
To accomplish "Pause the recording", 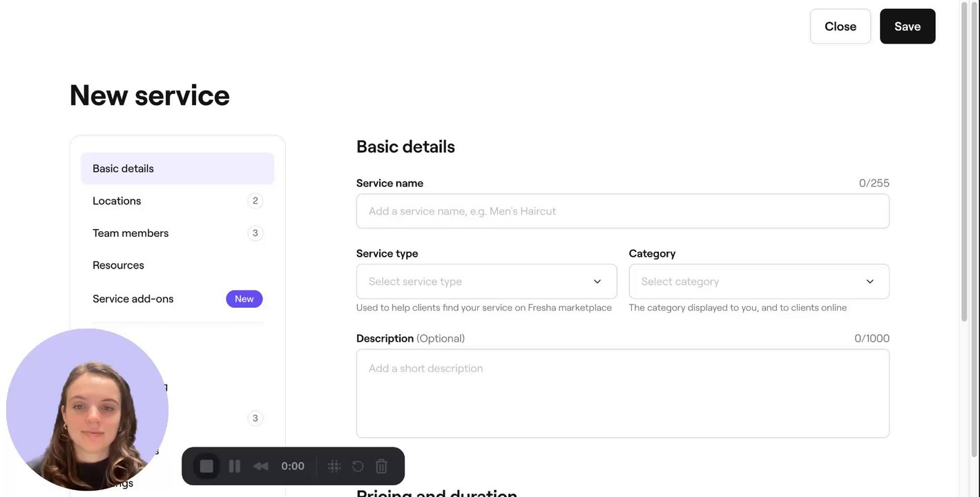I will coord(234,466).
